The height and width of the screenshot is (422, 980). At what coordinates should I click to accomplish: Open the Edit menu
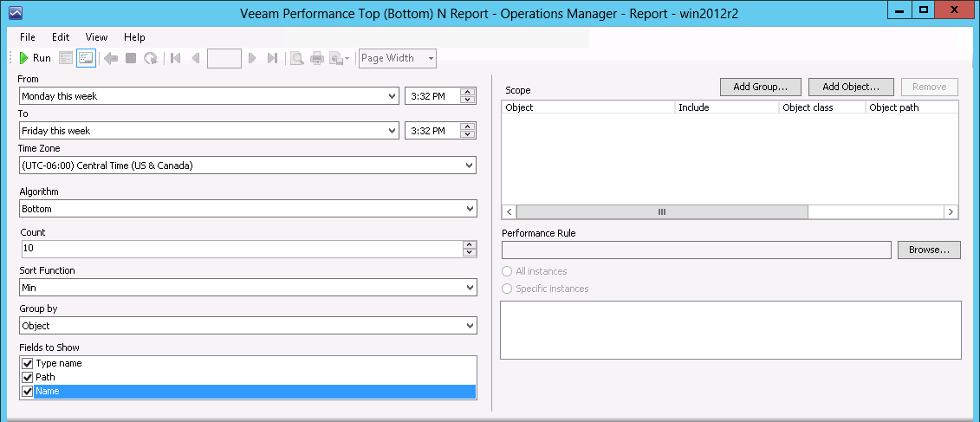coord(61,37)
